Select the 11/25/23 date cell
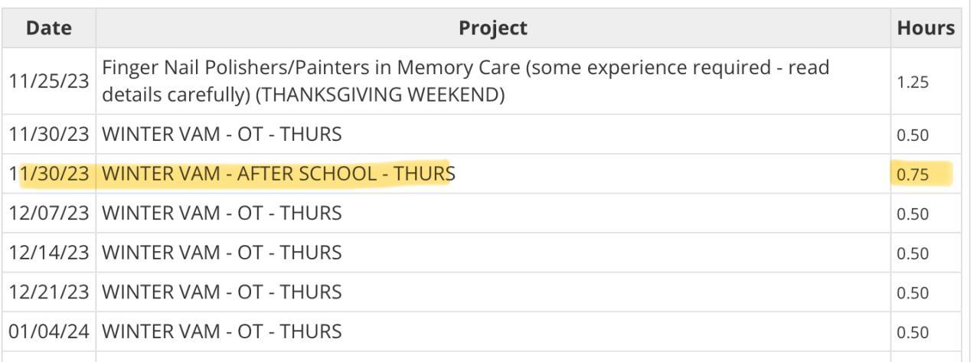 point(48,82)
